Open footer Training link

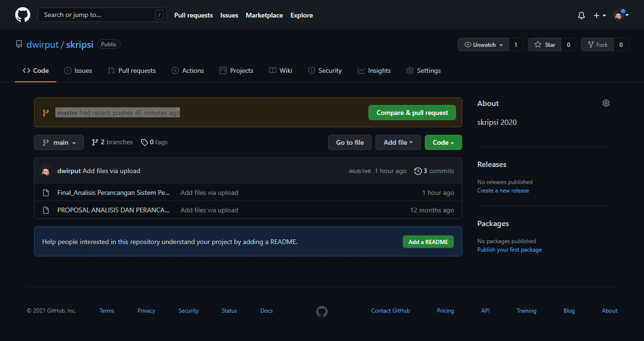pyautogui.click(x=527, y=311)
